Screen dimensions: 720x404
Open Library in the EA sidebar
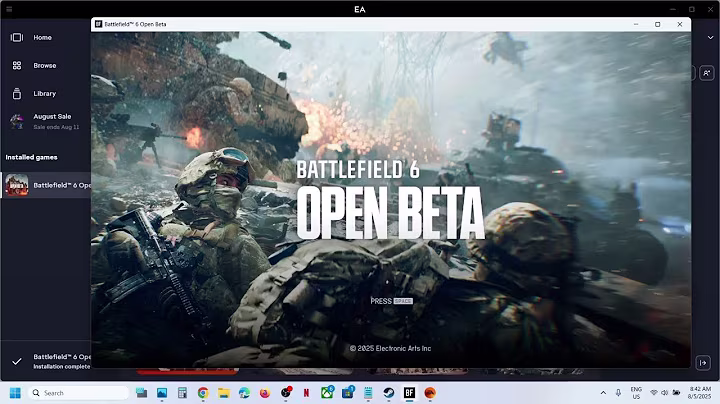click(x=45, y=94)
